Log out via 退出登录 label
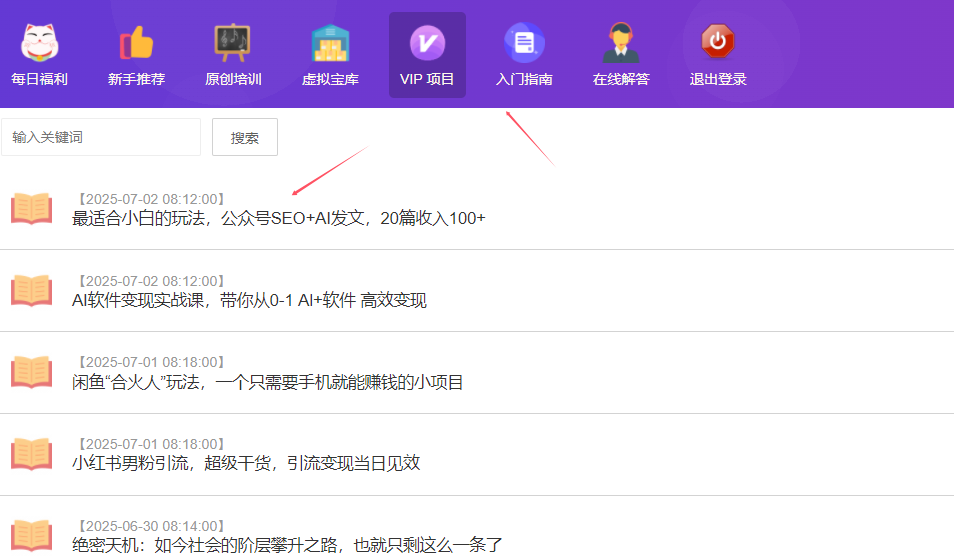The width and height of the screenshot is (954, 560). pyautogui.click(x=718, y=79)
